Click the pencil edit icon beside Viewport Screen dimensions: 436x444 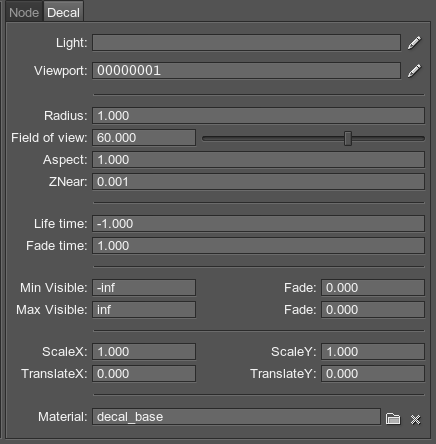coord(414,71)
